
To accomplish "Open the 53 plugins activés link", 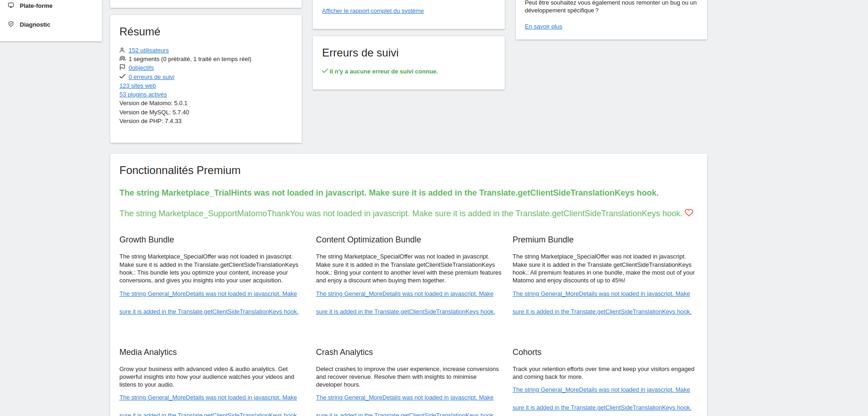I will click(x=143, y=95).
